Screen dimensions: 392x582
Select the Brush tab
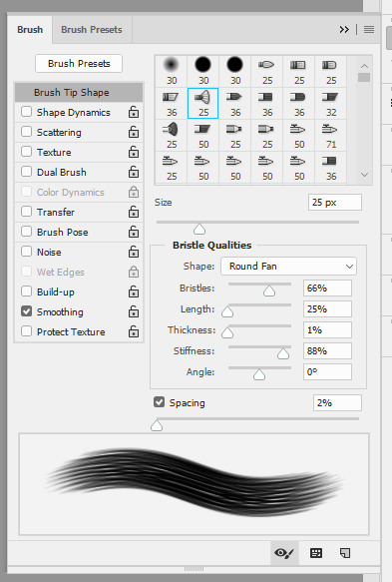click(x=30, y=30)
